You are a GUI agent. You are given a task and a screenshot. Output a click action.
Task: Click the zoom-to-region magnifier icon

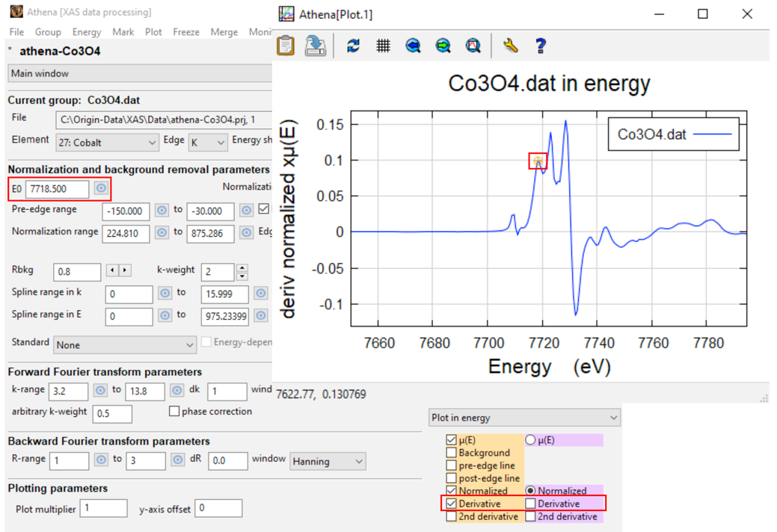tap(473, 46)
